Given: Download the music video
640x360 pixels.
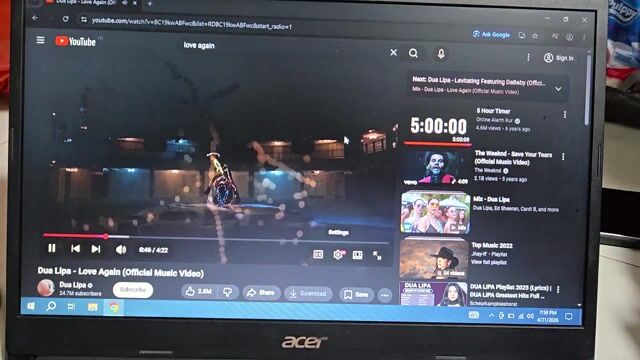Looking at the screenshot, I should [x=308, y=293].
